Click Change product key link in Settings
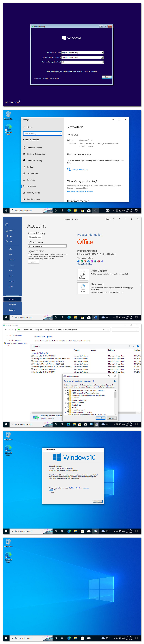This screenshot has width=144, height=644. tap(80, 169)
